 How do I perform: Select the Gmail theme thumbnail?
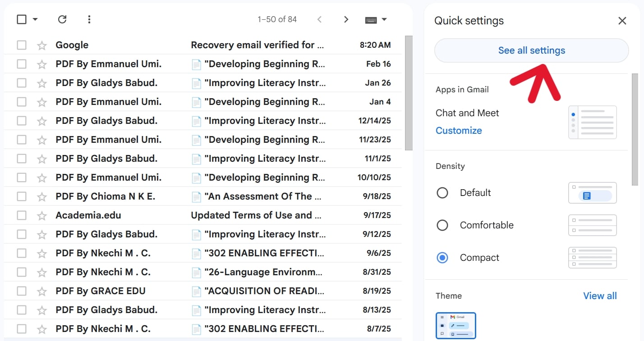(x=455, y=325)
